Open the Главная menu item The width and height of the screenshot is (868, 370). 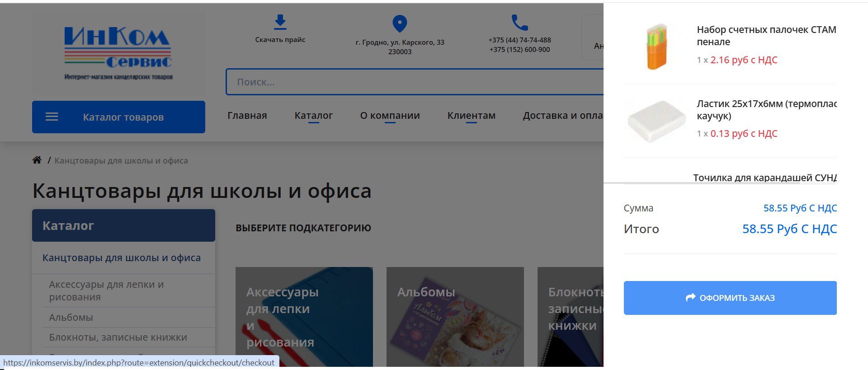click(247, 116)
